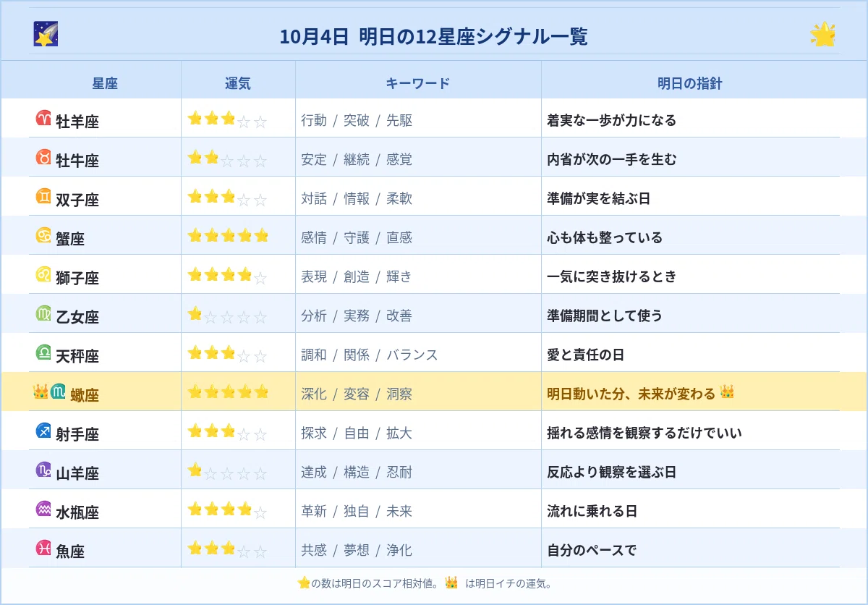Click the 星座 column header
868x605 pixels.
click(x=105, y=83)
